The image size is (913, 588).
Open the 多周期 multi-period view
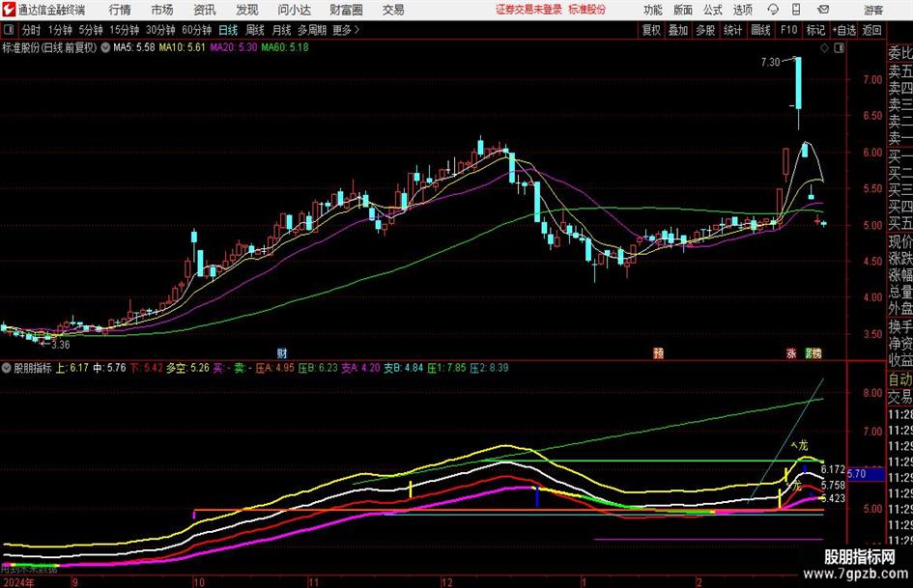pyautogui.click(x=312, y=30)
